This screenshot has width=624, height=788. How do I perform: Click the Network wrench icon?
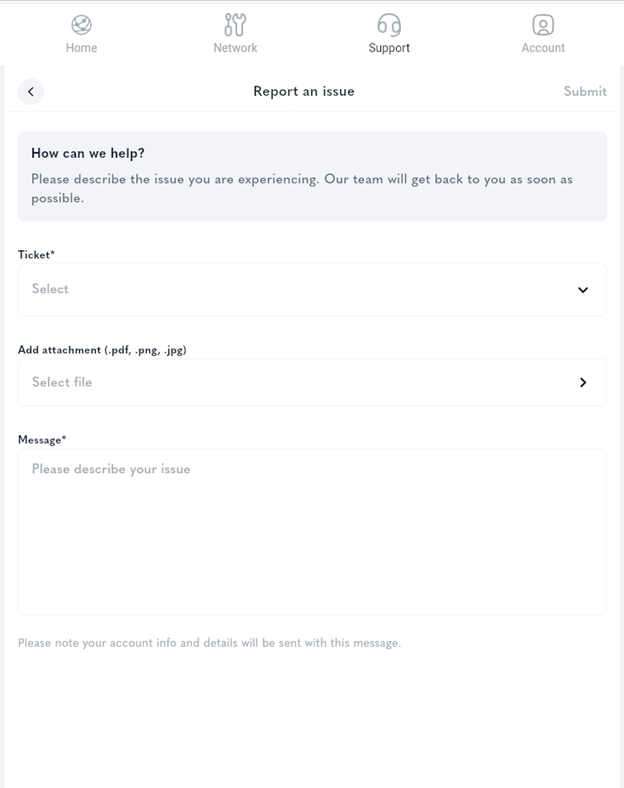(235, 24)
